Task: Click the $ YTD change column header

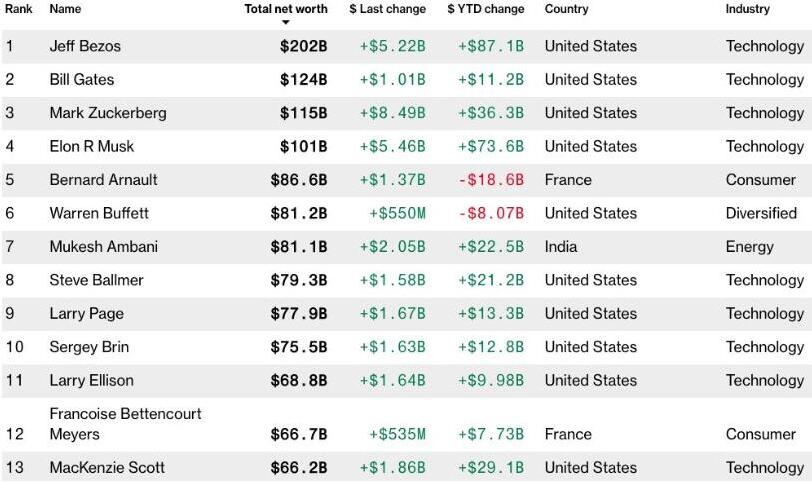Action: (x=485, y=9)
